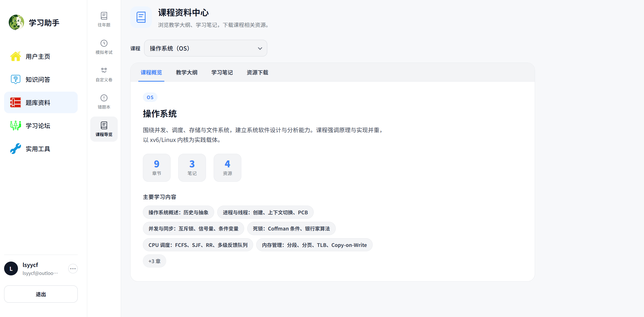The height and width of the screenshot is (317, 644).
Task: Switch to the 学习笔记 tab
Action: (x=222, y=73)
